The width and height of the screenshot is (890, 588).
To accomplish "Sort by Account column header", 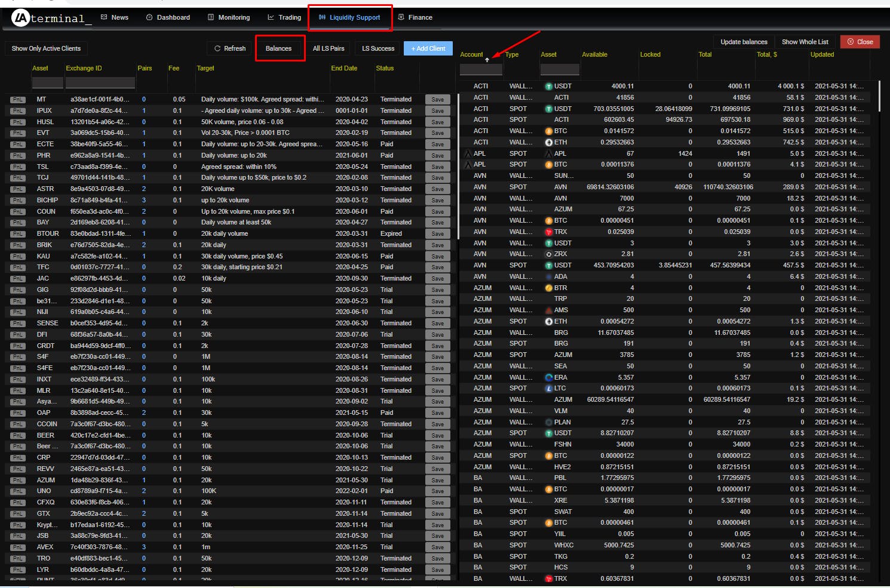I will click(471, 54).
